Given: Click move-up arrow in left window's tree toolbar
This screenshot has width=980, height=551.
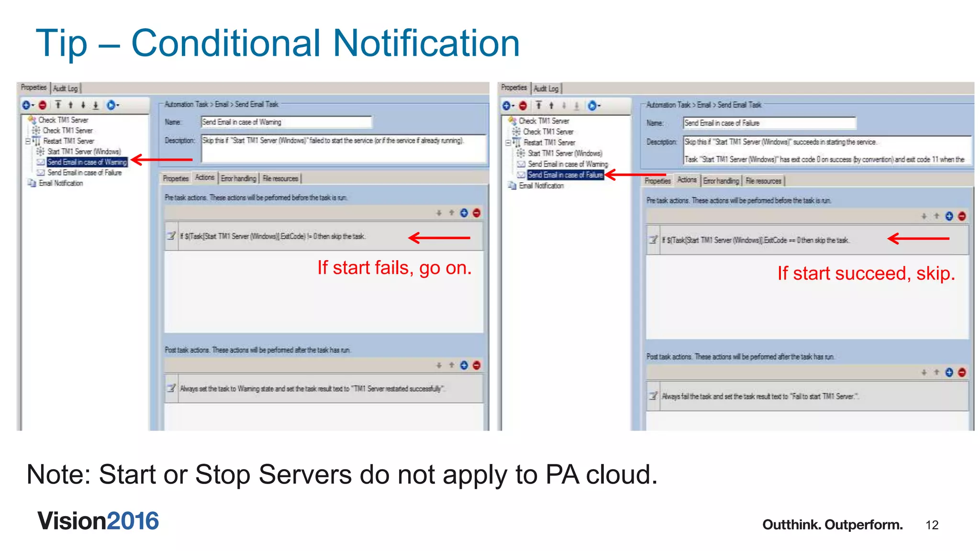Looking at the screenshot, I should point(70,105).
